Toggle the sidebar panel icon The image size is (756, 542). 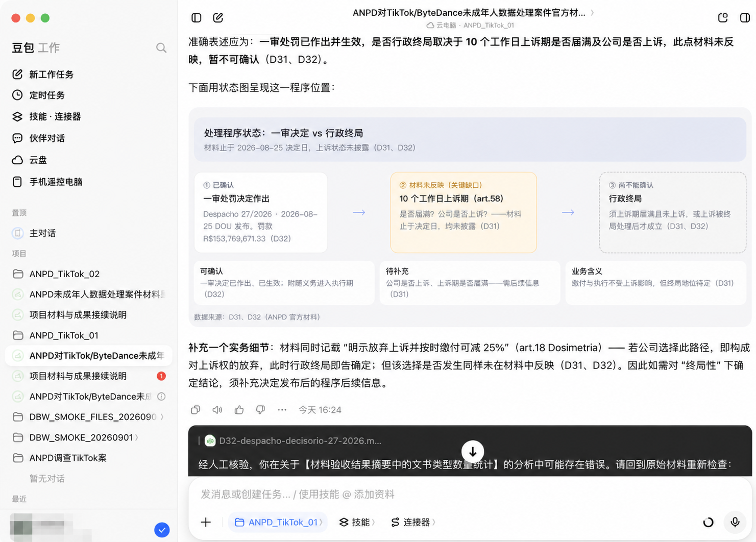click(197, 18)
